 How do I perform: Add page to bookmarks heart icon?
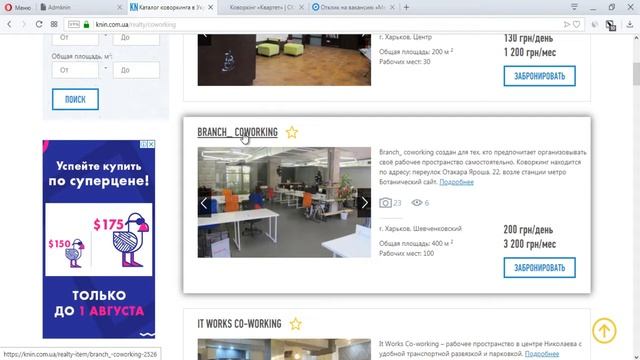tap(577, 24)
